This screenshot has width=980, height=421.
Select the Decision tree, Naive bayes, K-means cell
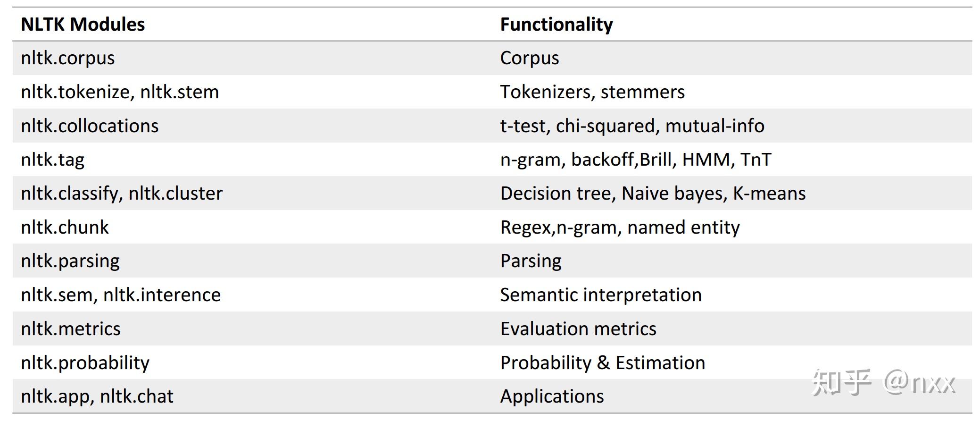(x=653, y=194)
